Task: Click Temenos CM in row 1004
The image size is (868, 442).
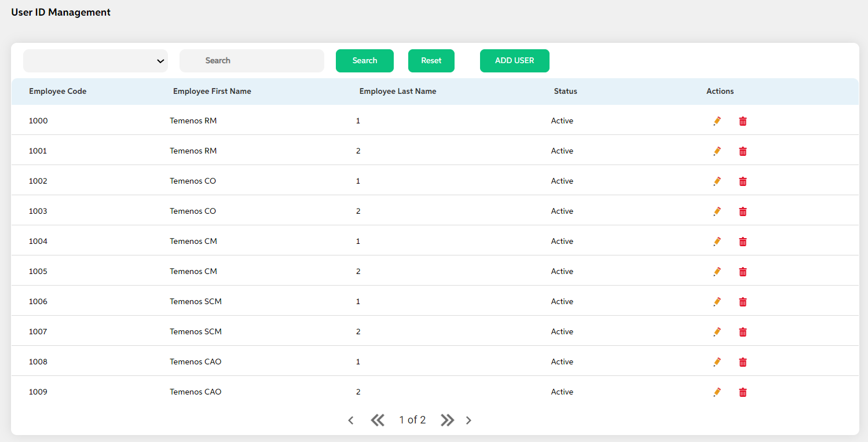Action: point(193,241)
